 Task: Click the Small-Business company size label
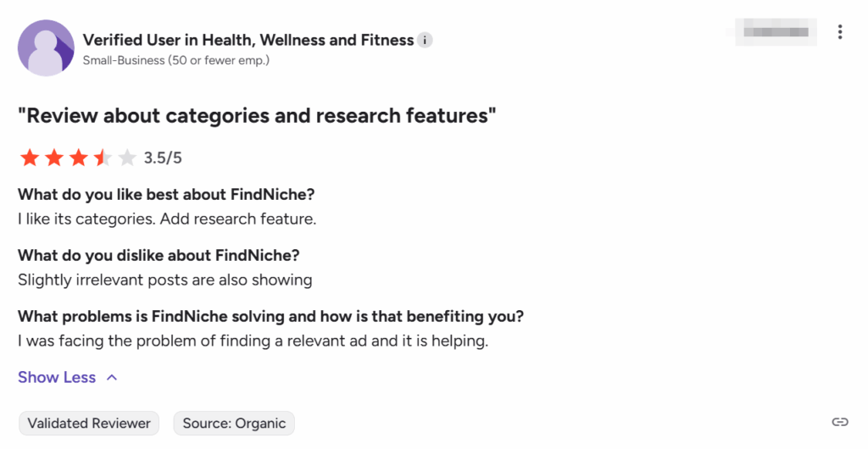(x=175, y=61)
